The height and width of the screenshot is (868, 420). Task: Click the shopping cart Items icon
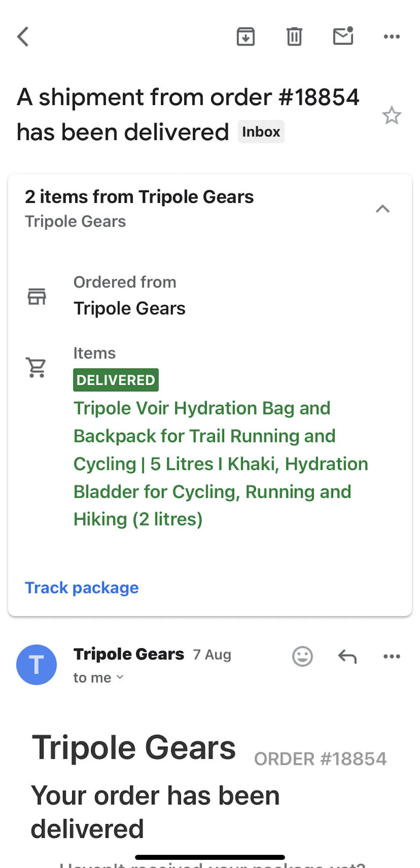(x=36, y=367)
